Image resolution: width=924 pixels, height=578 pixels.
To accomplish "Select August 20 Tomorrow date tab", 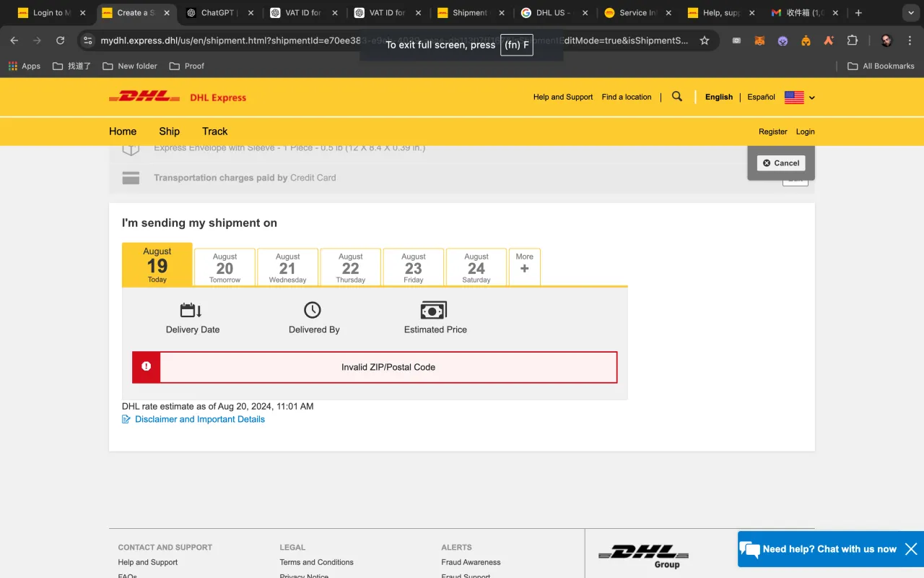I will point(225,267).
